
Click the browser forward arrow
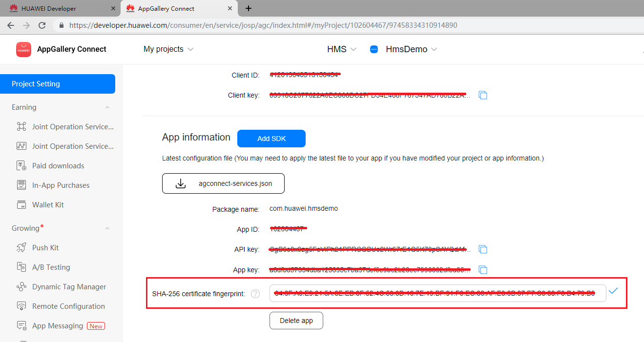coord(26,25)
